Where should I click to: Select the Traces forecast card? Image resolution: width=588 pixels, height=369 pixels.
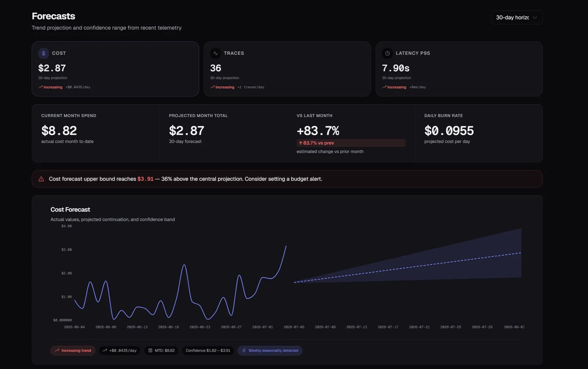click(287, 69)
